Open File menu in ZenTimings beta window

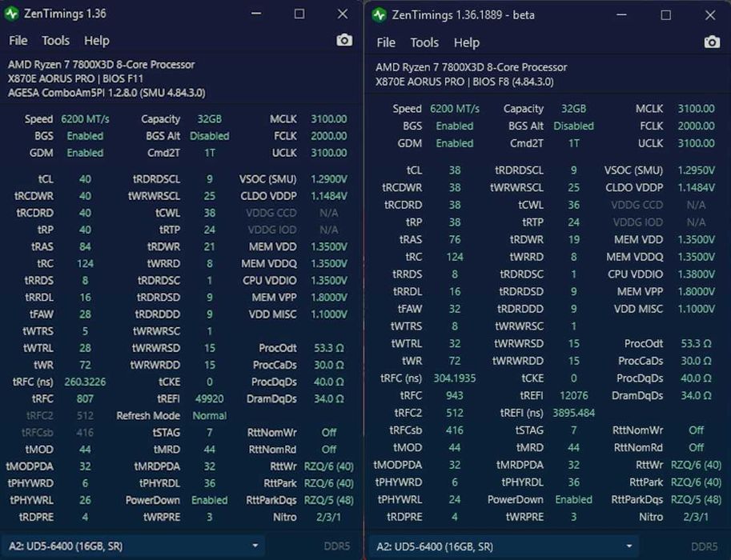pyautogui.click(x=386, y=43)
